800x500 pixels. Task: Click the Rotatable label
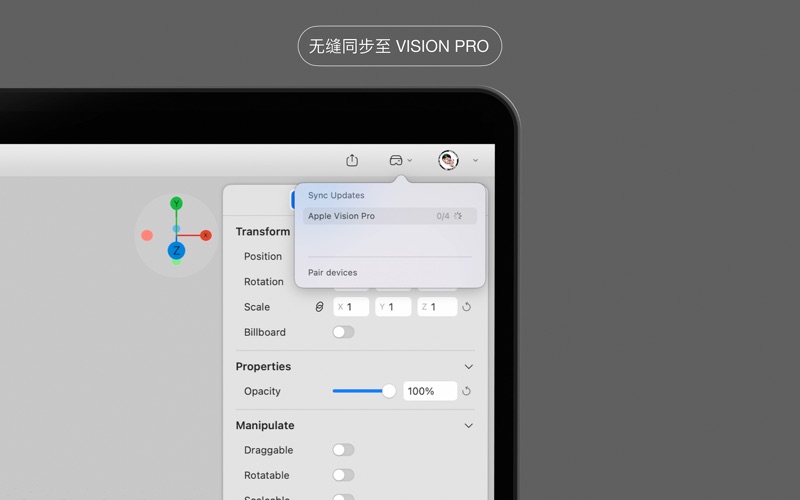(x=266, y=475)
